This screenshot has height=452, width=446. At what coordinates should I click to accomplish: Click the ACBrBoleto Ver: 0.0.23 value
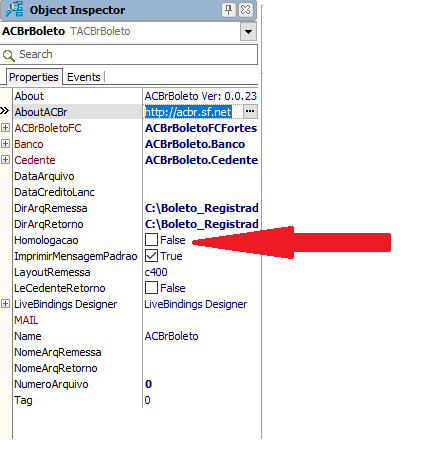pyautogui.click(x=201, y=96)
